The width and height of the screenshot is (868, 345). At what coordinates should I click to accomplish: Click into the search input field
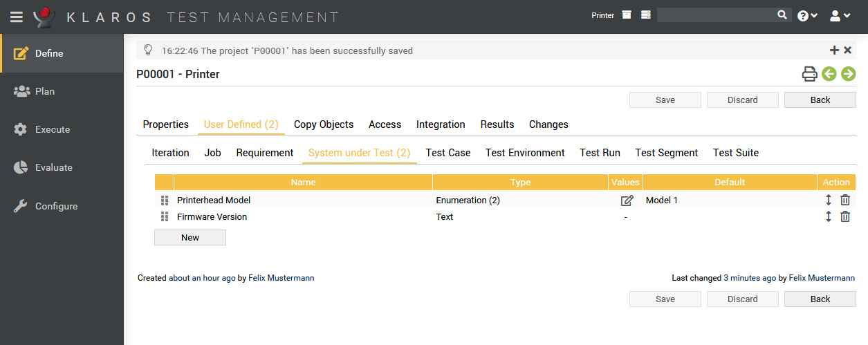click(716, 15)
